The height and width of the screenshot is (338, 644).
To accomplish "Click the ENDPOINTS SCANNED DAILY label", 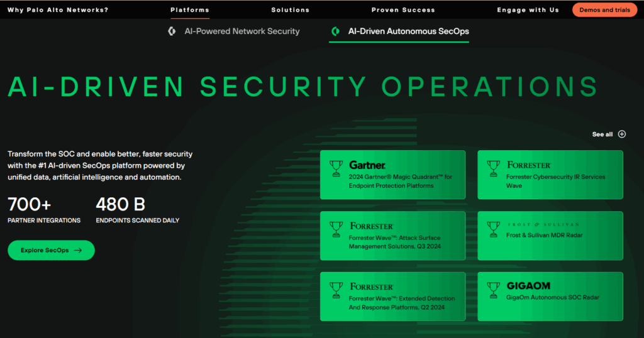I will (x=138, y=221).
